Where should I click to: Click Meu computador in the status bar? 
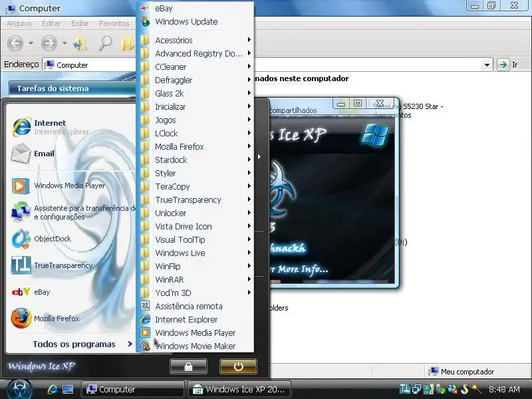(x=461, y=372)
